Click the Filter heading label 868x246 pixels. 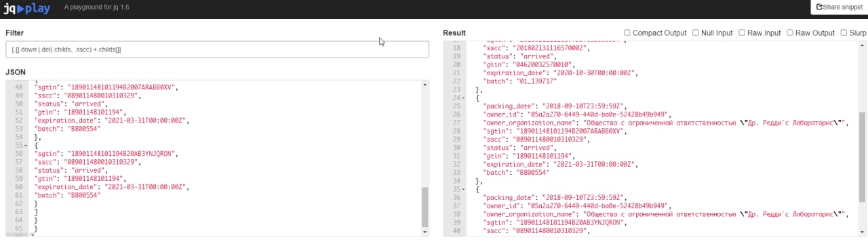click(15, 33)
